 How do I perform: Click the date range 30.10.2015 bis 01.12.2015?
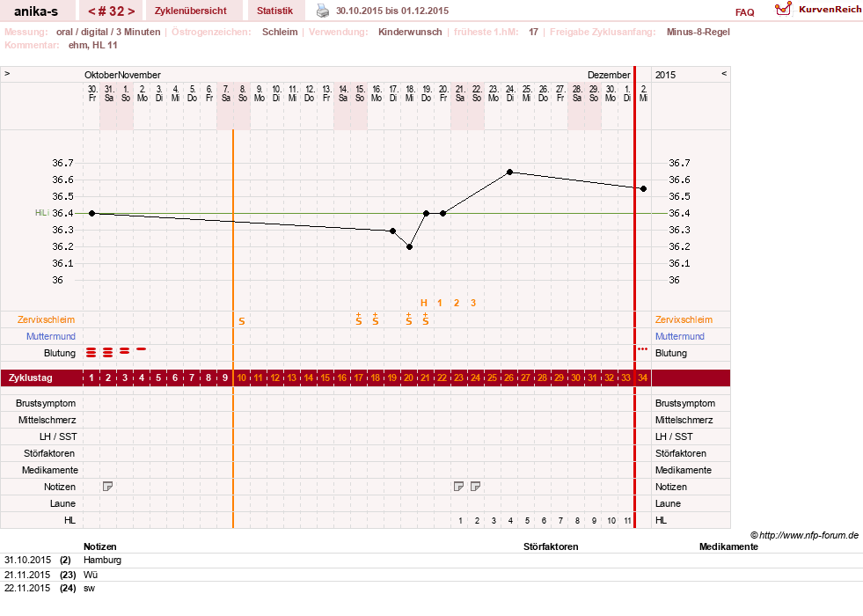click(x=392, y=11)
